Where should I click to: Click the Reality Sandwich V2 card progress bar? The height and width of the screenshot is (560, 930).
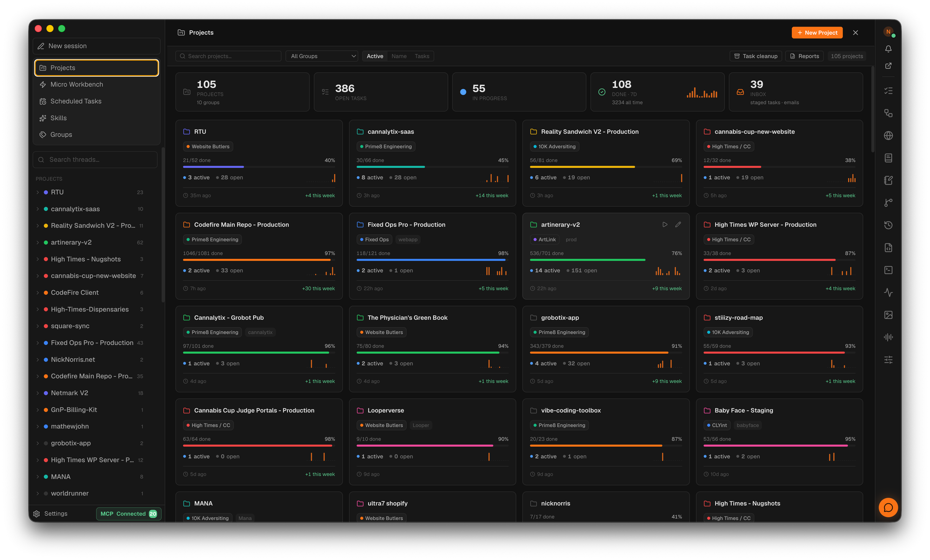pos(606,166)
